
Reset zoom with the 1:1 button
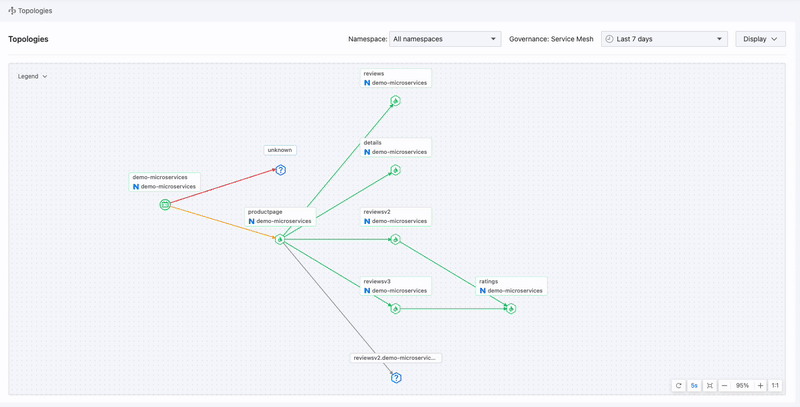pos(775,386)
